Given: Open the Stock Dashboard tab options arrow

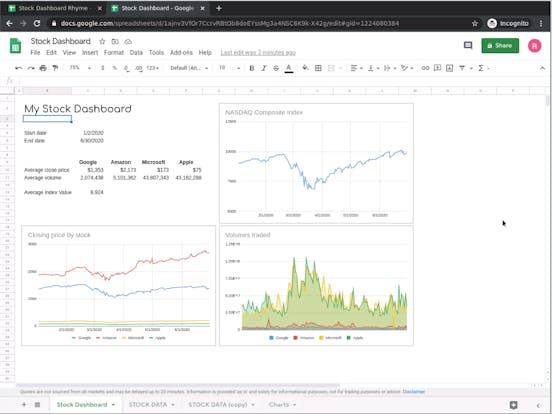Looking at the screenshot, I should (x=113, y=405).
